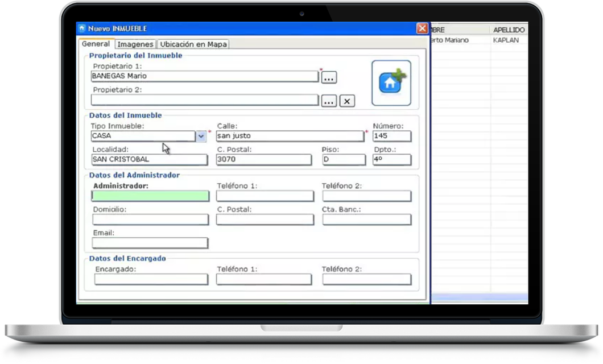
Task: Open the Ubicación en Mapa tab
Action: (193, 44)
